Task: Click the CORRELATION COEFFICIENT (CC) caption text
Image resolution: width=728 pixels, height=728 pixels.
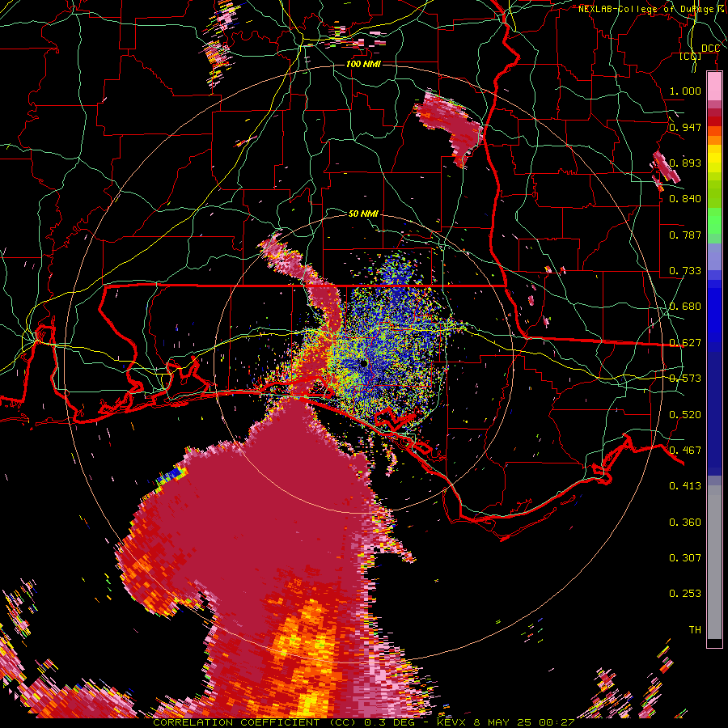Action: click(x=254, y=722)
